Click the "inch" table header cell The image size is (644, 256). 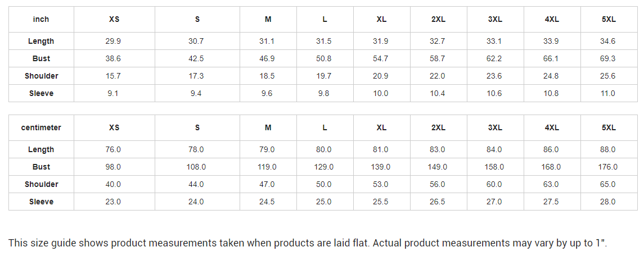pyautogui.click(x=41, y=19)
